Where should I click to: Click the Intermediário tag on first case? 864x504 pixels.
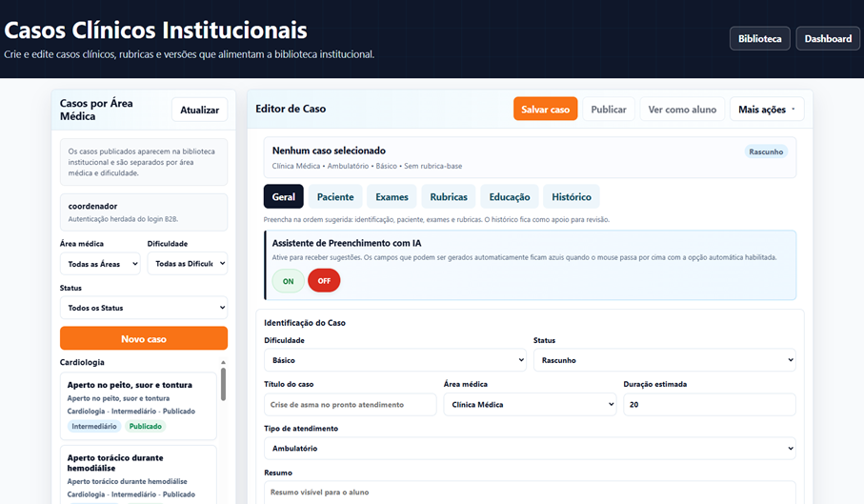coord(94,426)
